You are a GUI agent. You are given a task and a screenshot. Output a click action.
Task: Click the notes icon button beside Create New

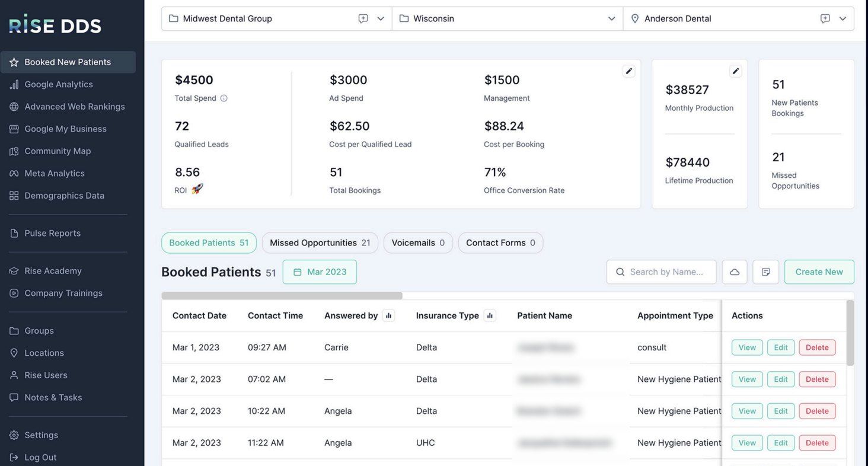(765, 272)
